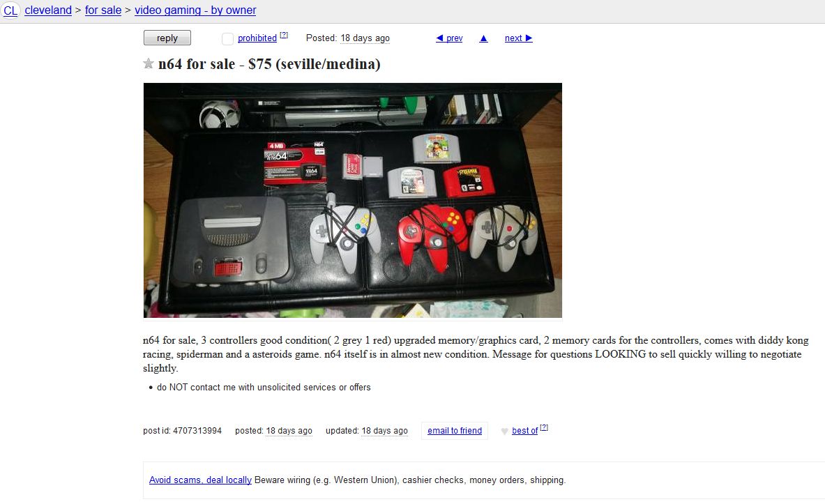Star this n64 listing as favorite
This screenshot has width=825, height=504.
tap(149, 63)
